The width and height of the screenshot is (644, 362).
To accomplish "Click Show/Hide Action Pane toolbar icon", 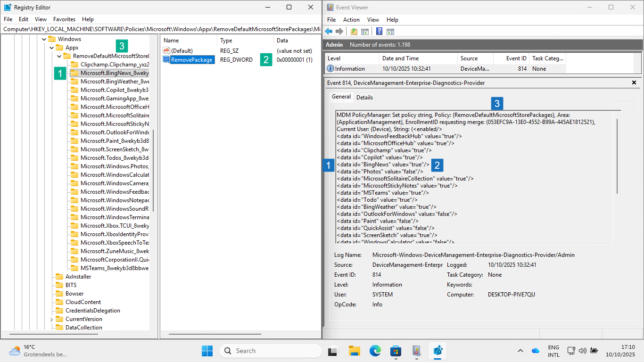I will point(390,32).
